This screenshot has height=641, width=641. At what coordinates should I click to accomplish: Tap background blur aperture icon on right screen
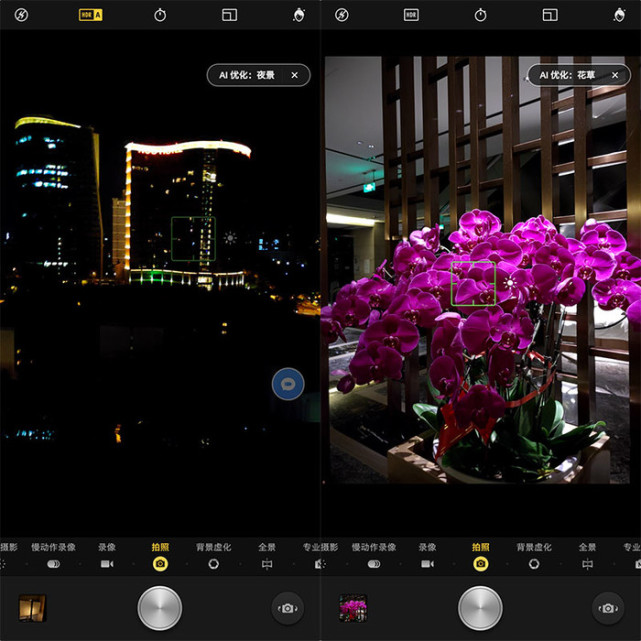pyautogui.click(x=534, y=564)
